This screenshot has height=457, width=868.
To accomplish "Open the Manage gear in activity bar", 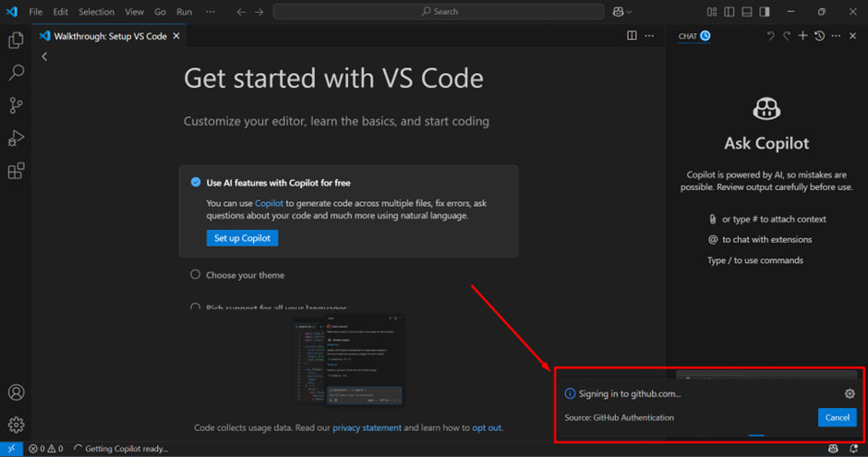I will (16, 425).
